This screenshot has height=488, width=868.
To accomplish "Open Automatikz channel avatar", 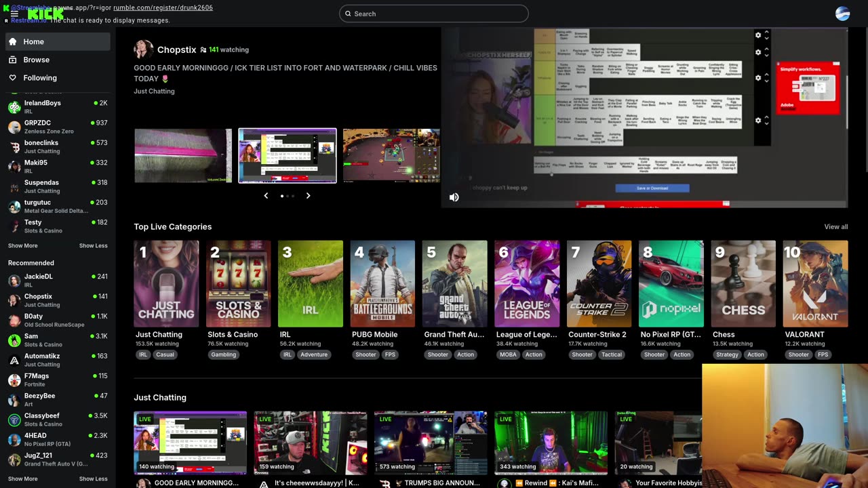I will [14, 360].
